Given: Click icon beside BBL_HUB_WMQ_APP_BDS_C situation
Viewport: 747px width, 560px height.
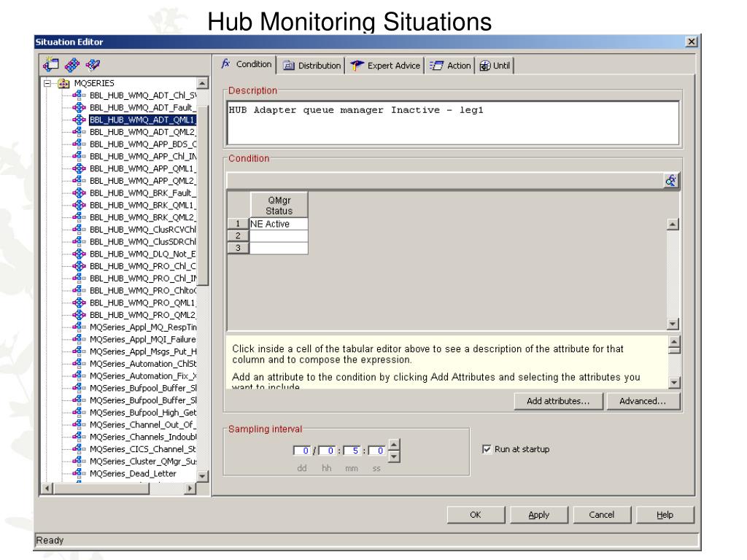Looking at the screenshot, I should pos(79,144).
